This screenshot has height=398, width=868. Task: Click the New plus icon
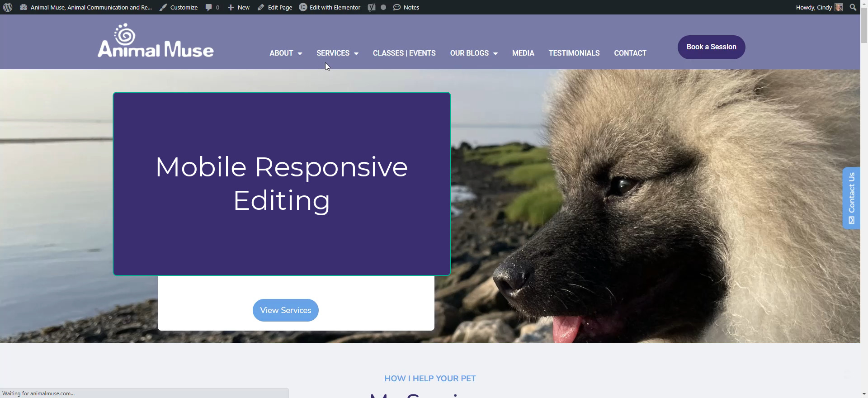pyautogui.click(x=231, y=7)
